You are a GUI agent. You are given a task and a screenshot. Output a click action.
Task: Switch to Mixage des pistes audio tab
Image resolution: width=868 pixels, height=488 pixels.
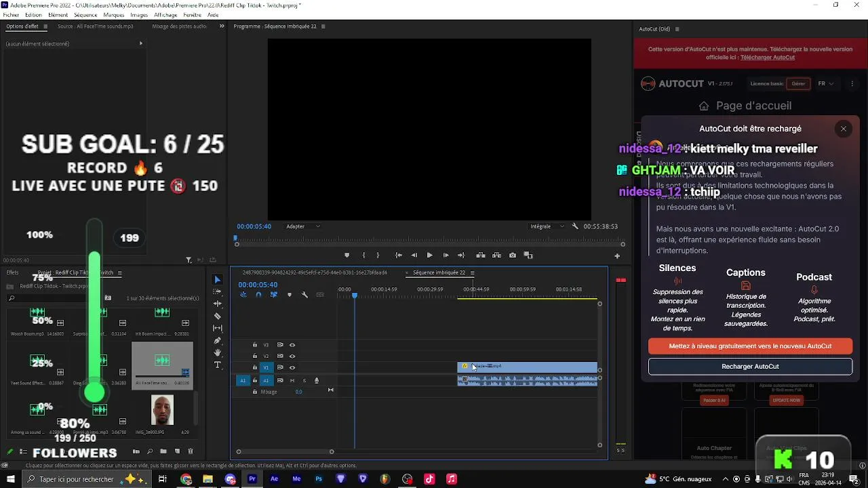coord(180,26)
